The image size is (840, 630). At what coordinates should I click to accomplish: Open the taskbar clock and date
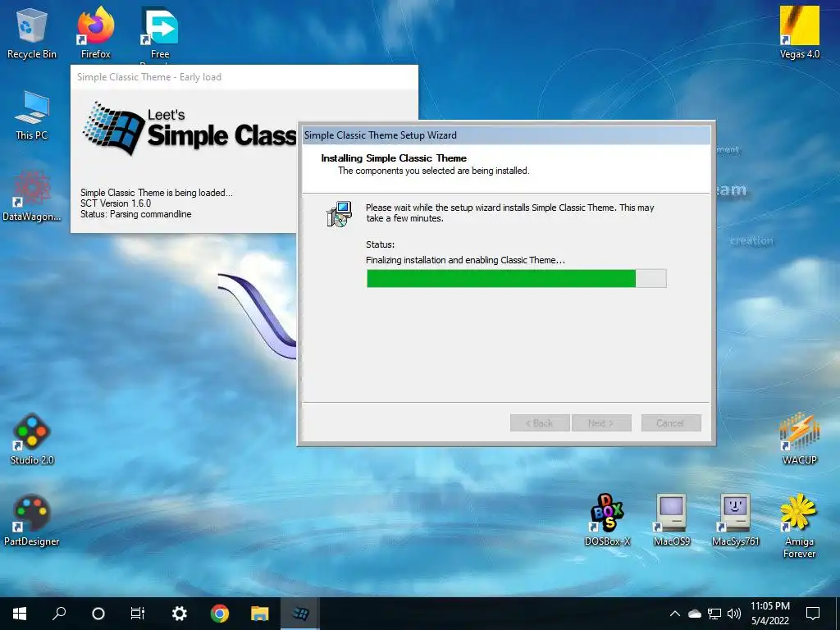point(769,614)
